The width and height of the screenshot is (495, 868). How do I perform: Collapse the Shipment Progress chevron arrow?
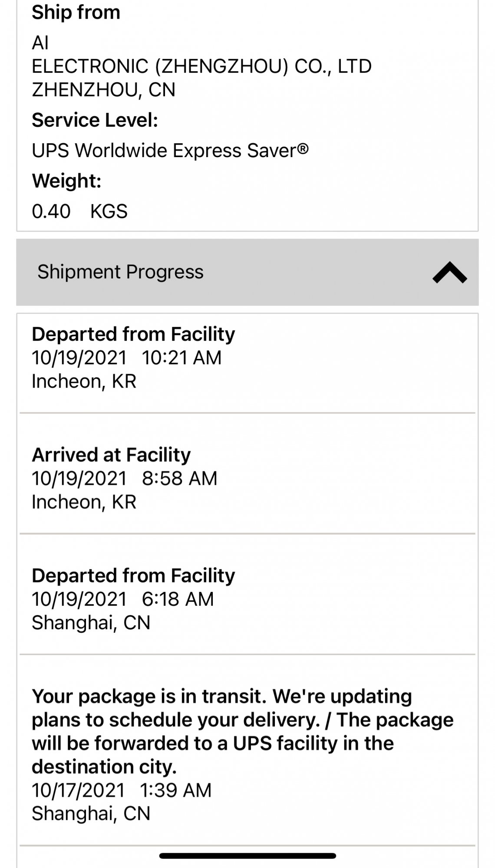coord(450,272)
